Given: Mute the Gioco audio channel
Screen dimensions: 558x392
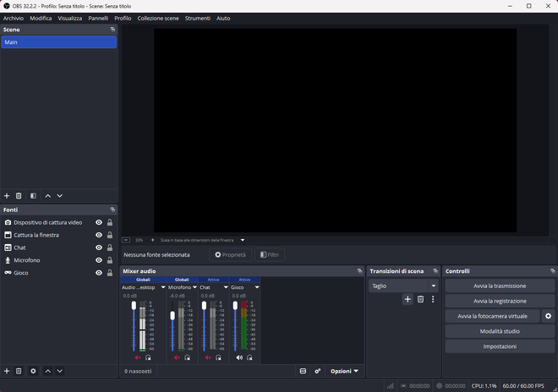Looking at the screenshot, I should coord(239,357).
